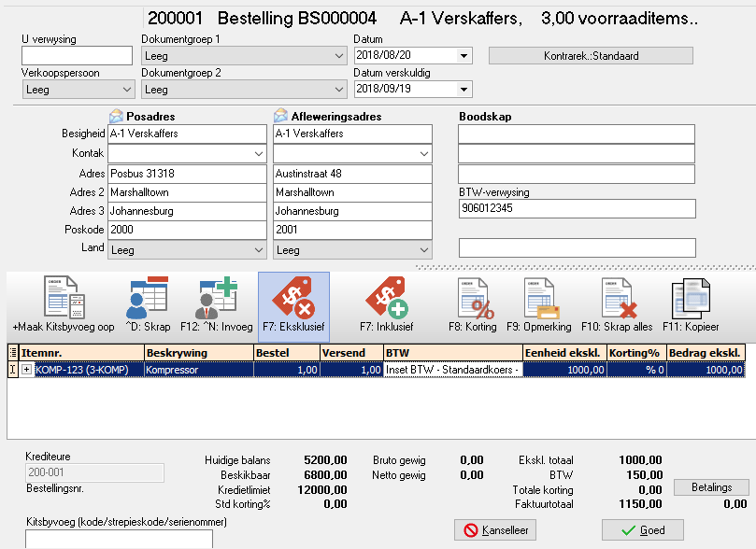Confirm the order with the Goed button

tap(642, 530)
